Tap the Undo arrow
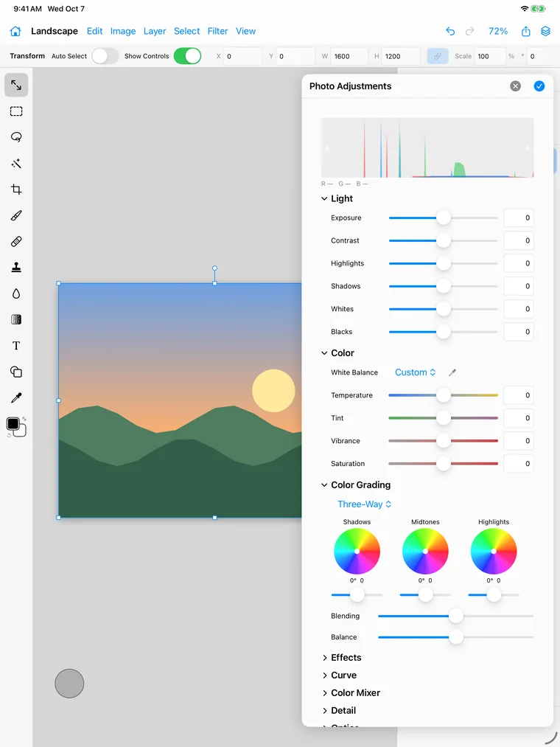 [450, 31]
